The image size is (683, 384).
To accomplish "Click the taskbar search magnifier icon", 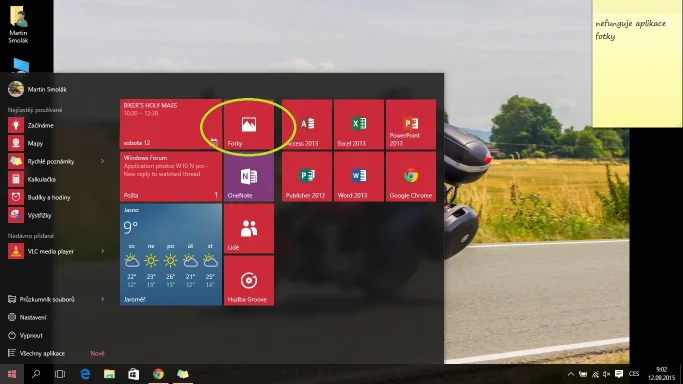I will pos(36,374).
